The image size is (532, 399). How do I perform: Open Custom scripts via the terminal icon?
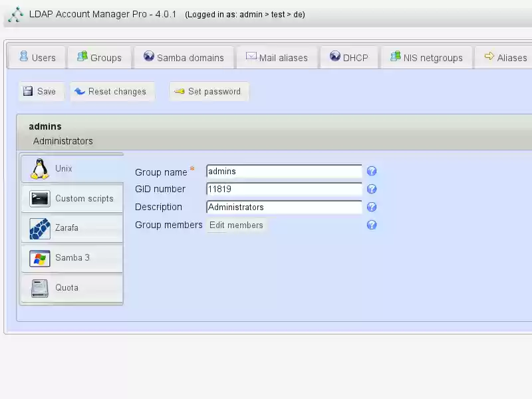click(x=39, y=198)
